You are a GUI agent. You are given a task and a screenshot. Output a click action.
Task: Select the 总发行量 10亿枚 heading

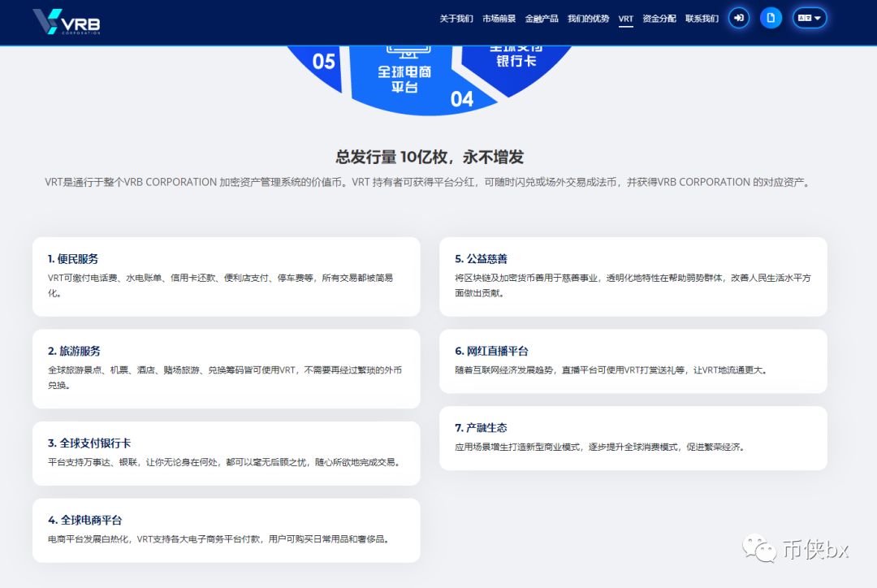click(430, 158)
